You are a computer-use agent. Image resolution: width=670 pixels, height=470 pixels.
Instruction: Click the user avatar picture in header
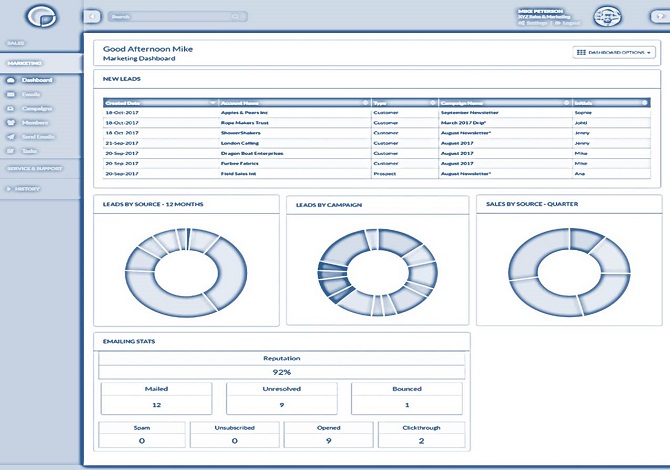(x=607, y=16)
